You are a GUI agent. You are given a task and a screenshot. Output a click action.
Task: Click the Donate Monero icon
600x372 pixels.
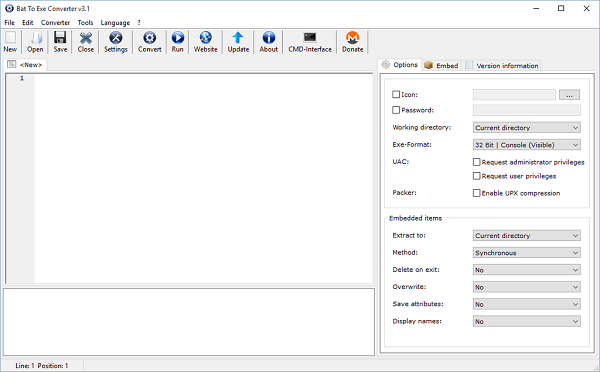coord(352,42)
